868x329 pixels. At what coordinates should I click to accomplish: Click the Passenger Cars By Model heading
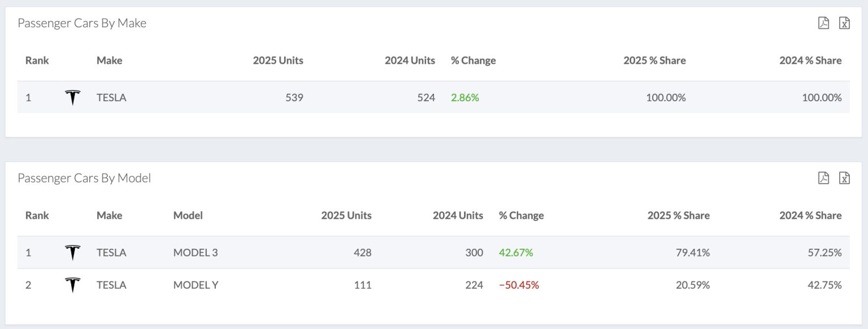click(x=84, y=178)
